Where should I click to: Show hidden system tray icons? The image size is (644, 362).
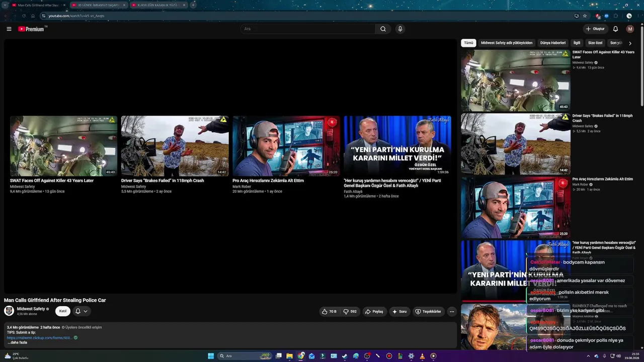point(588,356)
